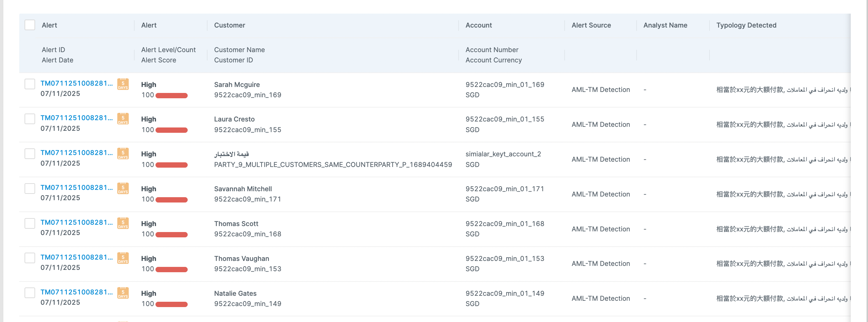Select the checkbox for Sarah Mcguire's alert
The height and width of the screenshot is (322, 868).
30,84
